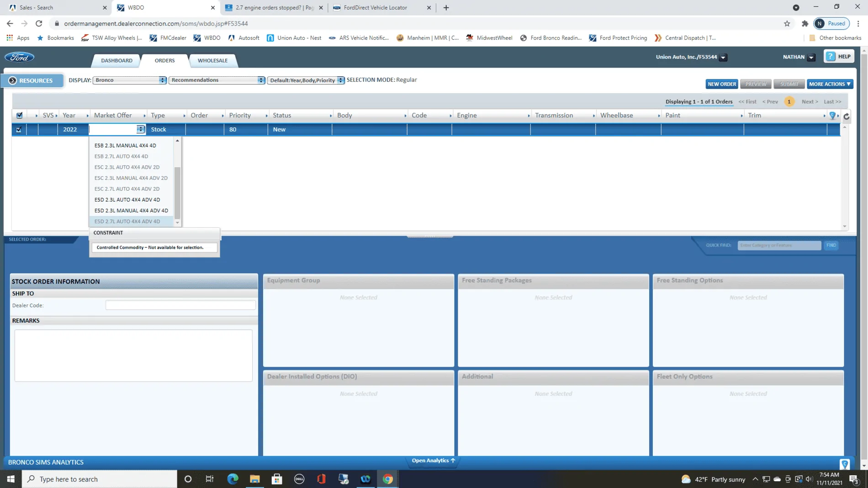Click the list scroll-up arrow

pos(177,141)
